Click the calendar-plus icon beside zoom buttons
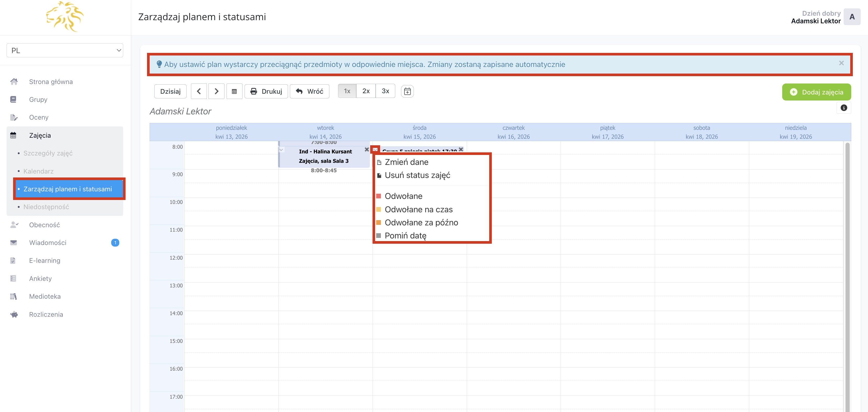Screen dimensions: 868x412 (x=407, y=91)
